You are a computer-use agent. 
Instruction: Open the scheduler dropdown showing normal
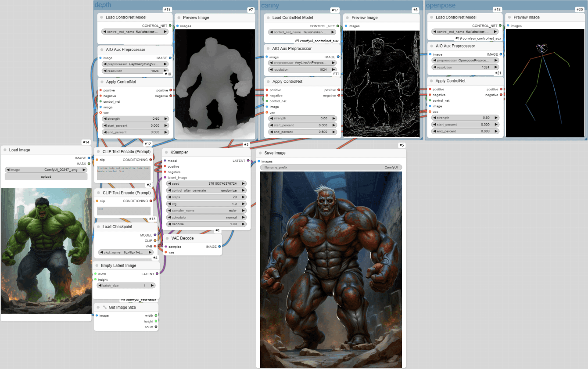(206, 217)
